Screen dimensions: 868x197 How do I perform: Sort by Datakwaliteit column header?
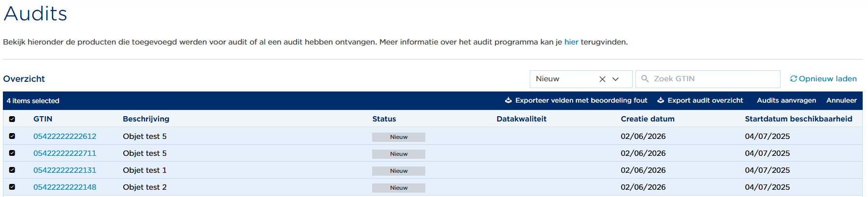(x=521, y=119)
